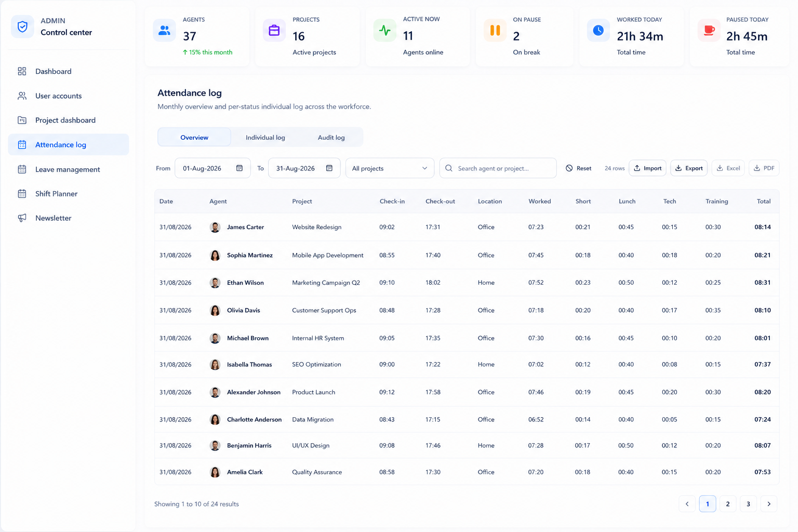Open Project dashboard in the sidebar
The width and height of the screenshot is (798, 532).
[69, 120]
